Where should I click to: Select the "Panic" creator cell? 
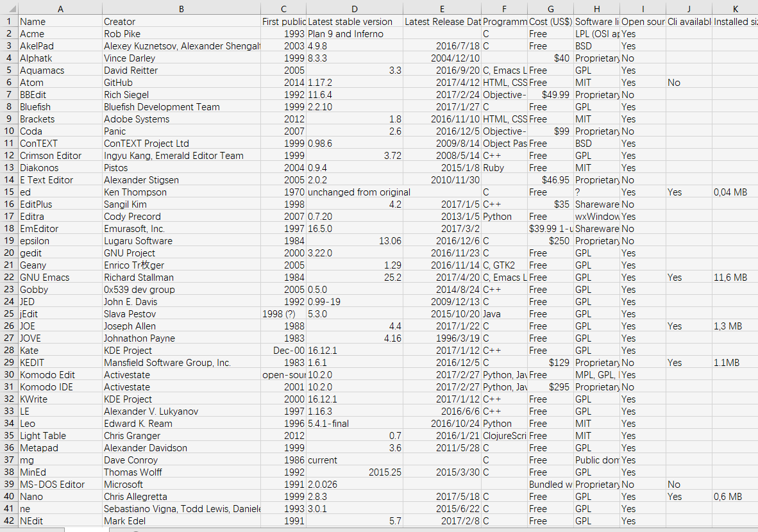pos(181,131)
